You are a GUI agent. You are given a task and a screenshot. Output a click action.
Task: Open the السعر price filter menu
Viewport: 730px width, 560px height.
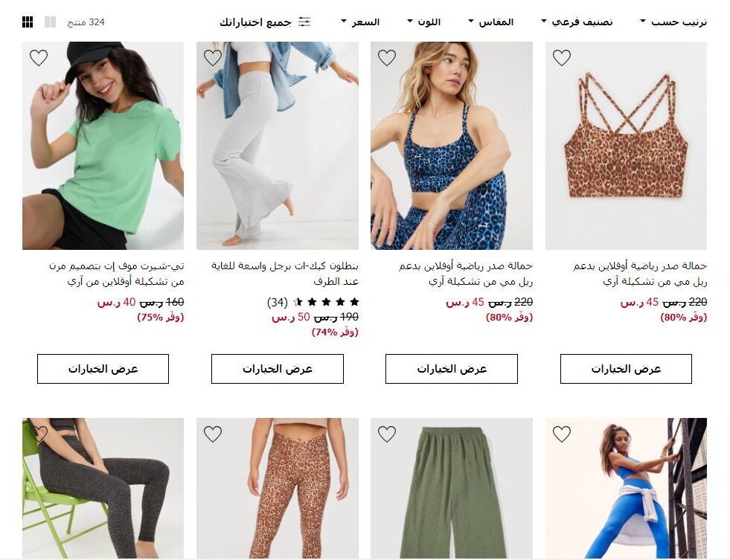point(360,22)
